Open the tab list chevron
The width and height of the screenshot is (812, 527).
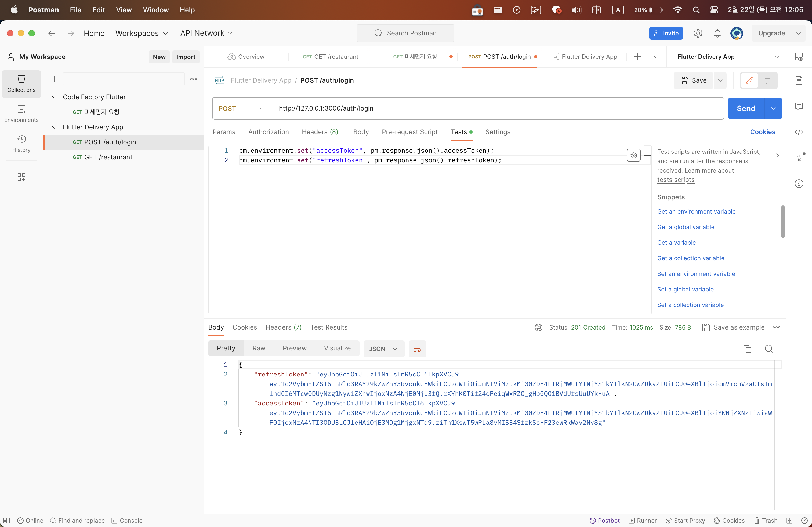(x=655, y=57)
